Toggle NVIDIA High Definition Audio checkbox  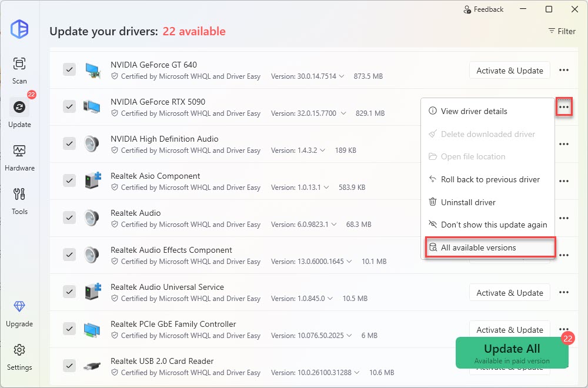pos(69,143)
